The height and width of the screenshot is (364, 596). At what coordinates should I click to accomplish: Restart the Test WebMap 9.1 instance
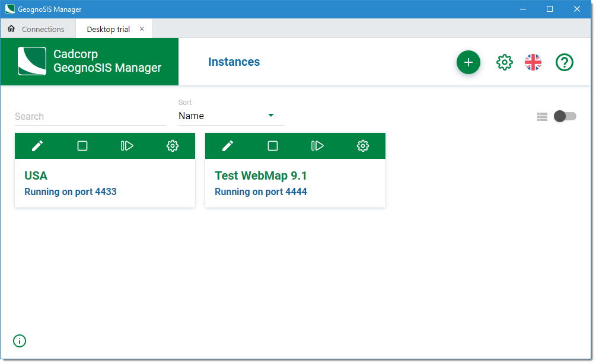[x=317, y=145]
